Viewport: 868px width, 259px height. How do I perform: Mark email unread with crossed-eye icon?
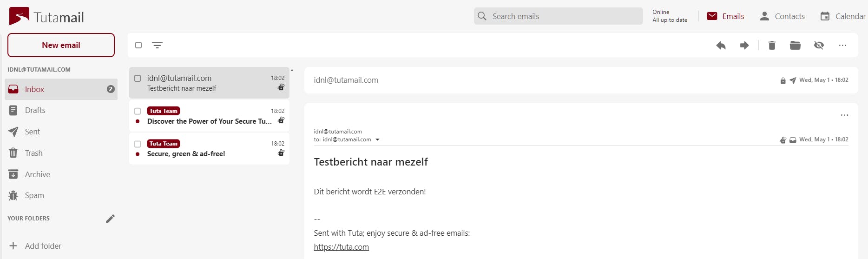tap(819, 45)
